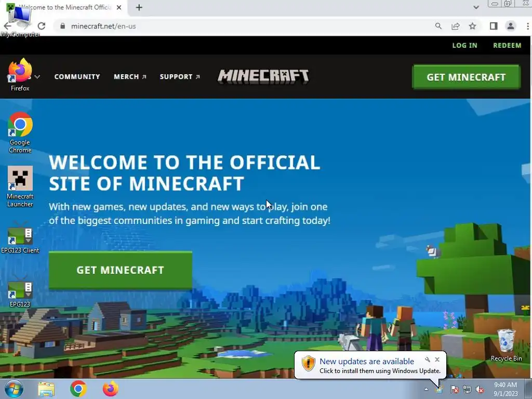Expand the partially hidden nav chevron beside Community
The height and width of the screenshot is (399, 532).
tap(37, 77)
